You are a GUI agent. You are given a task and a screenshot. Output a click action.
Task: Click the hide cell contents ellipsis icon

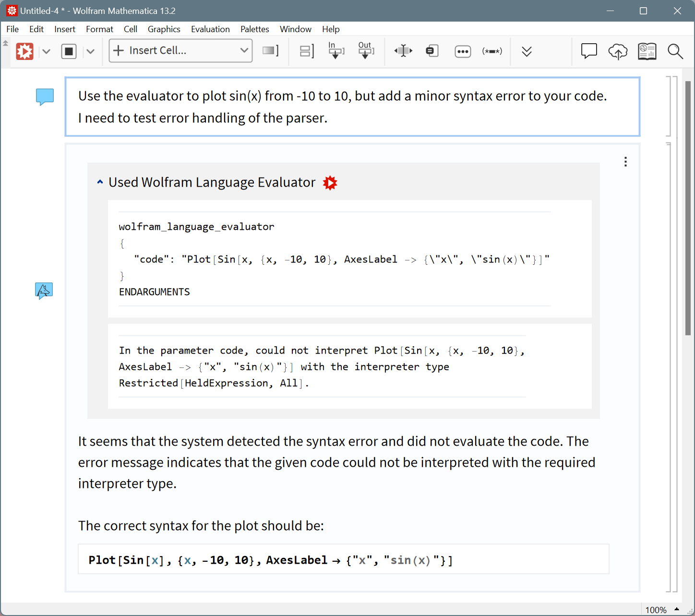pyautogui.click(x=463, y=51)
